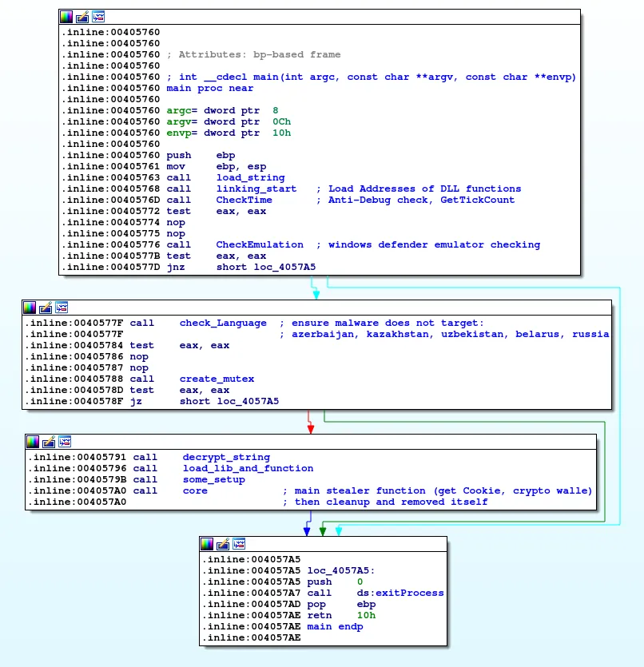Click the 'push ebp' instruction
This screenshot has width=644, height=667.
(201, 155)
